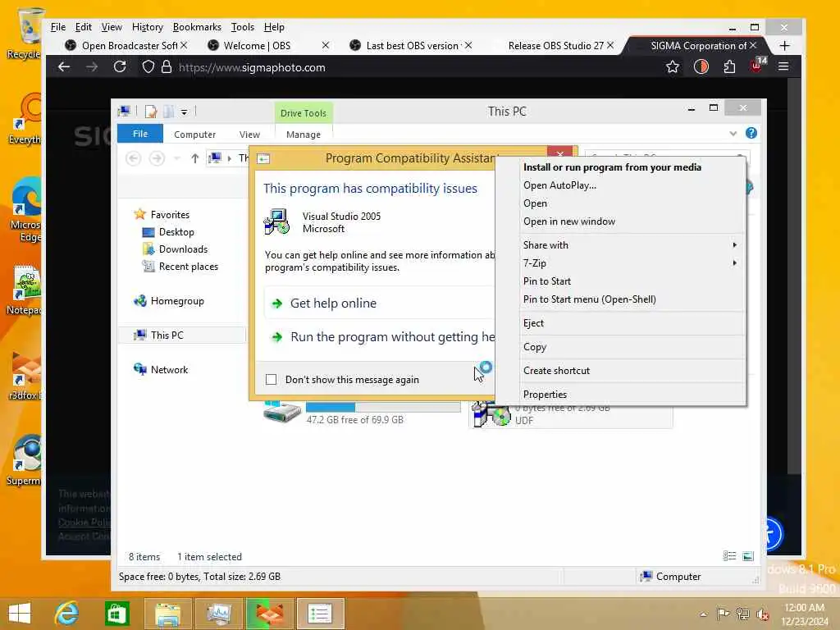Expand the quick access toolbar dropdown
This screenshot has width=840, height=630.
point(184,112)
